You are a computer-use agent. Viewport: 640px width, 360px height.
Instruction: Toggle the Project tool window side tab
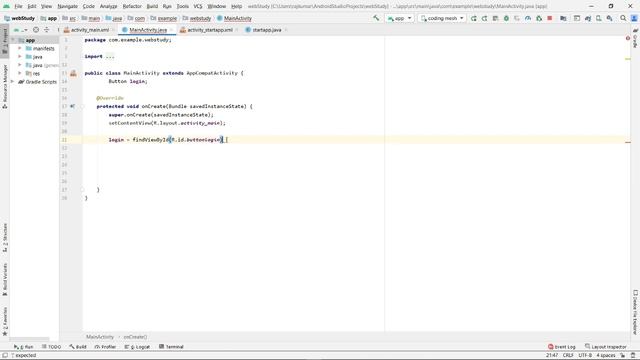click(5, 41)
